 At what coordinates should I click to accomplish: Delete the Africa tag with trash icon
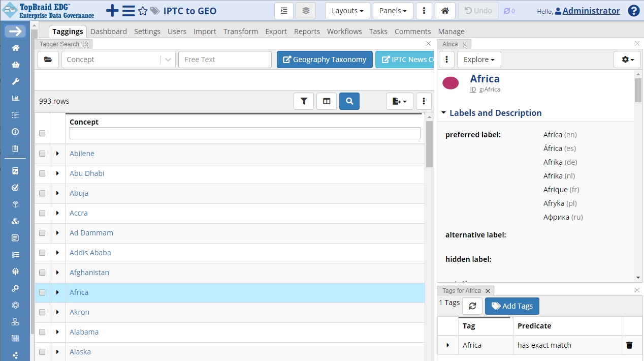[x=629, y=345]
